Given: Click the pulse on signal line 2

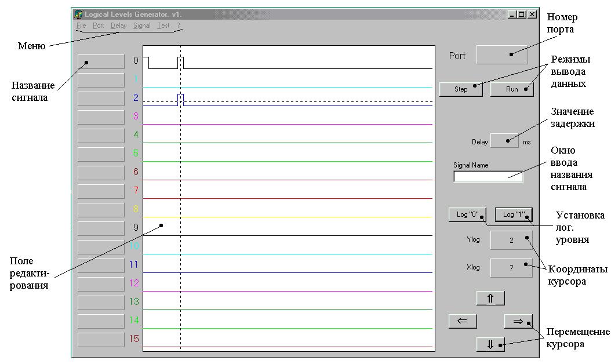Looking at the screenshot, I should (x=181, y=99).
